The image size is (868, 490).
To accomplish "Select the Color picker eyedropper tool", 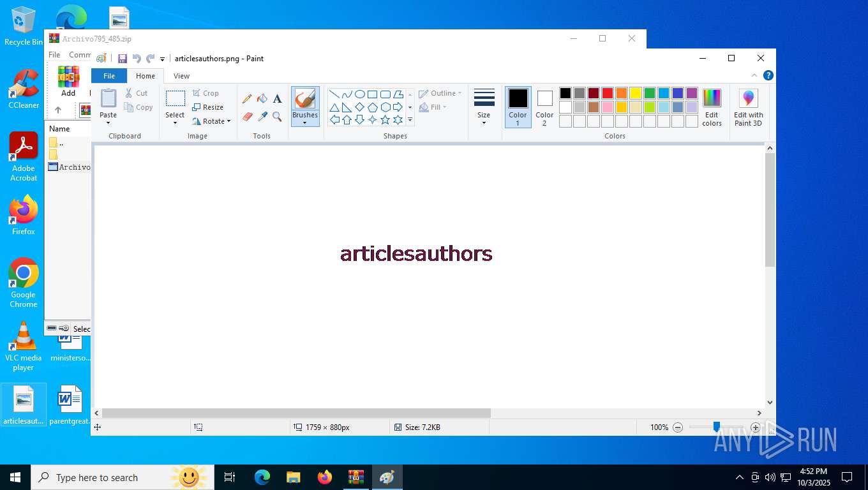I will [262, 116].
